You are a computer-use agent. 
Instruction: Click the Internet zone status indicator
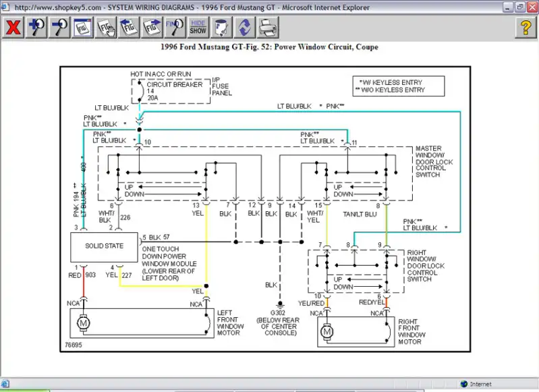[x=476, y=384]
